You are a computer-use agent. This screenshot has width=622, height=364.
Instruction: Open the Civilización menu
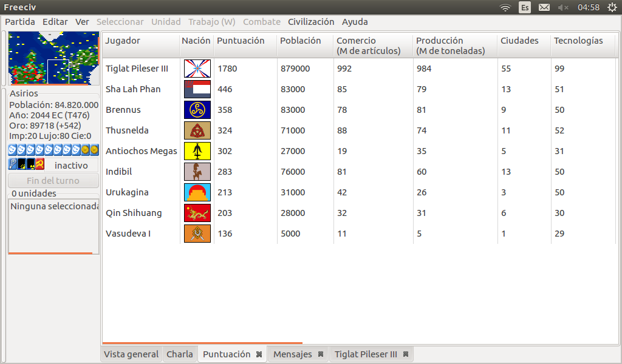[311, 22]
